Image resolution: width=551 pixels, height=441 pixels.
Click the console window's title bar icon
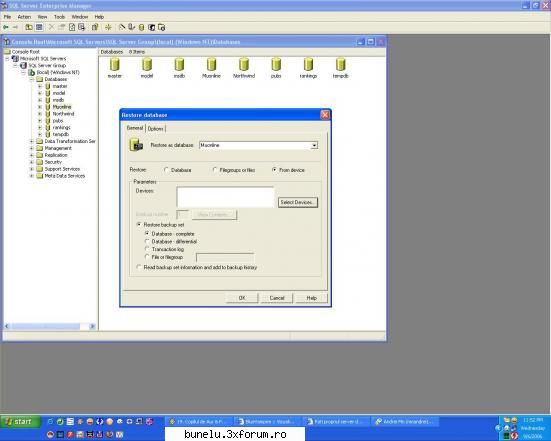click(7, 42)
